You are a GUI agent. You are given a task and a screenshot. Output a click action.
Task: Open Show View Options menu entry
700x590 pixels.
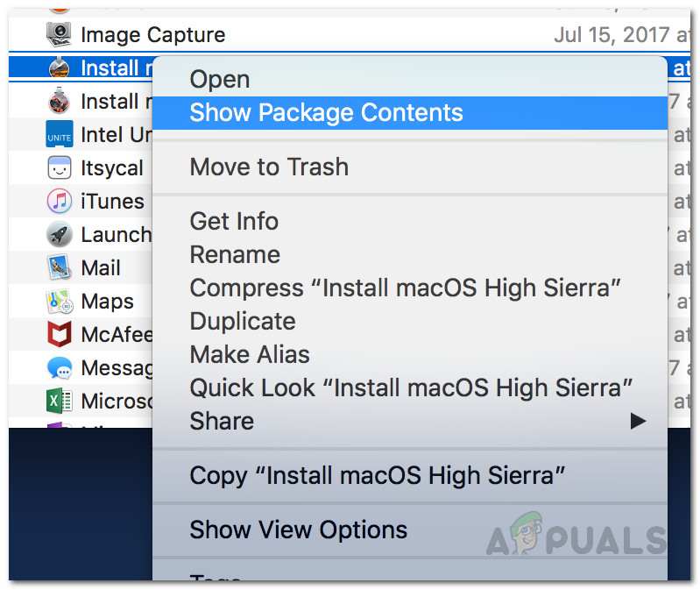[298, 530]
